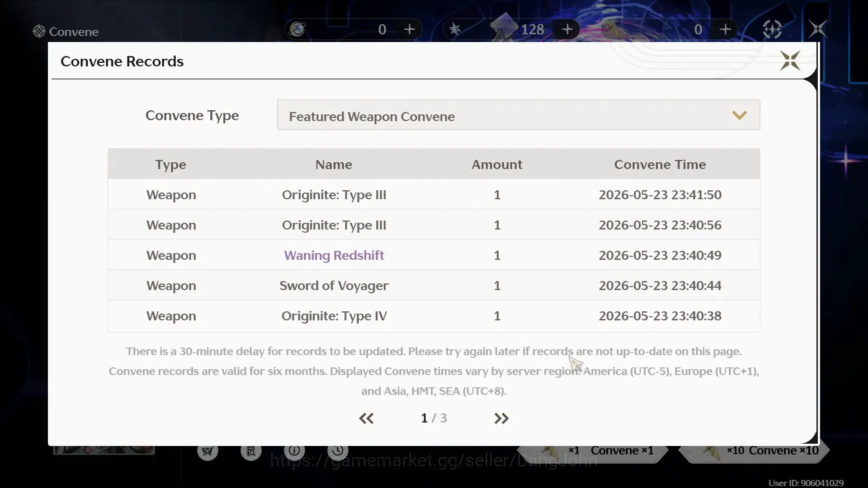Open the info icon below the dialog
The image size is (868, 488).
point(294,451)
